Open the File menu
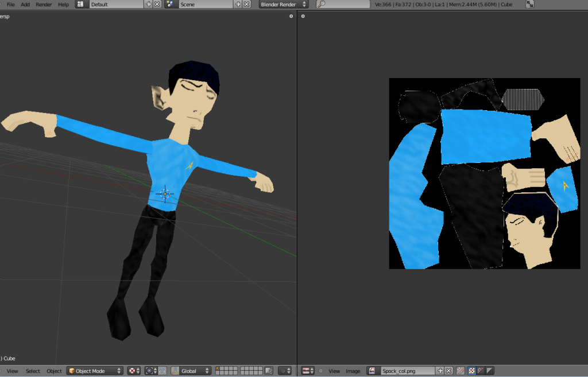The height and width of the screenshot is (377, 588). coord(10,4)
